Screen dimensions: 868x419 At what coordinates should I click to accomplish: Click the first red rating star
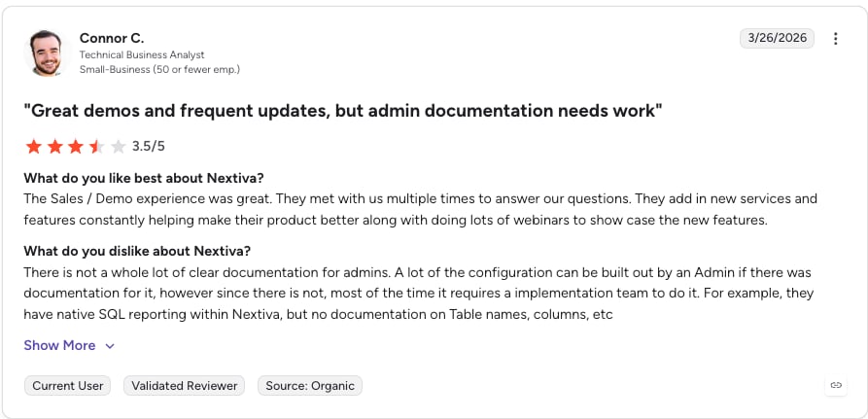(x=34, y=147)
